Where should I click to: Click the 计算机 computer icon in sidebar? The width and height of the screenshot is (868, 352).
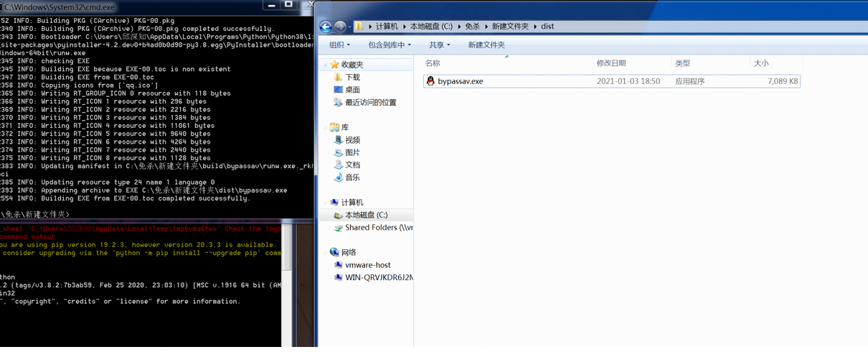pyautogui.click(x=334, y=203)
